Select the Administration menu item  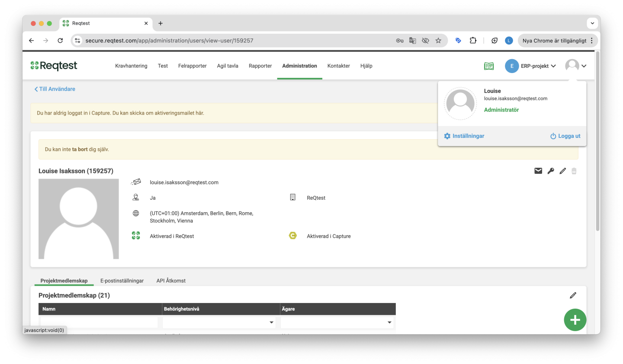click(x=299, y=66)
